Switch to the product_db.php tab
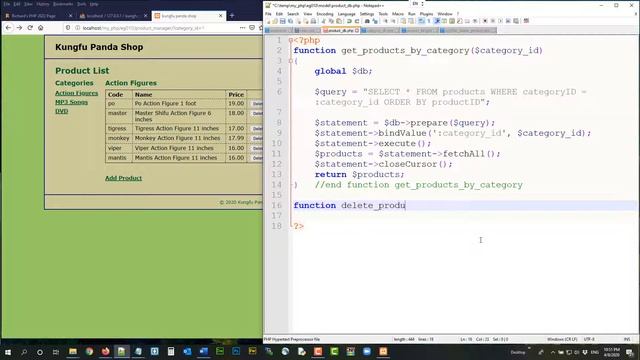Image resolution: width=640 pixels, height=360 pixels. 341,30
